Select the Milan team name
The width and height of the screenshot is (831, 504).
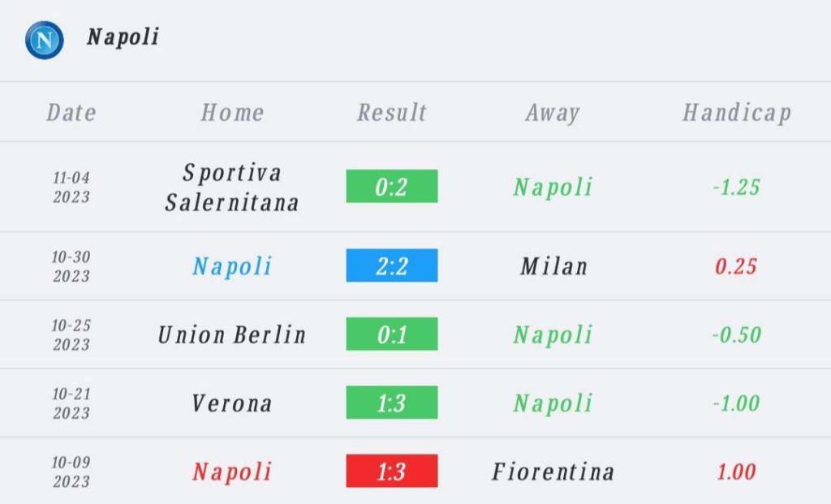(x=553, y=266)
